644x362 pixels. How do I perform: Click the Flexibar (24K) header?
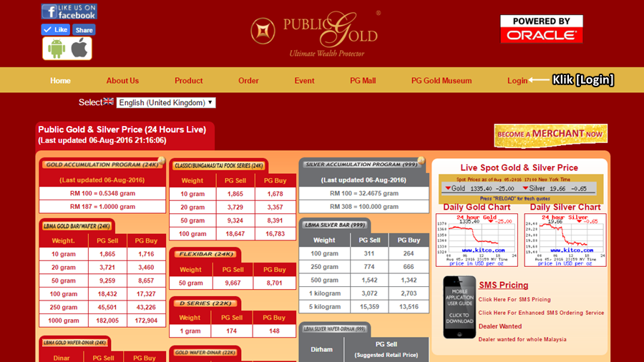(206, 254)
